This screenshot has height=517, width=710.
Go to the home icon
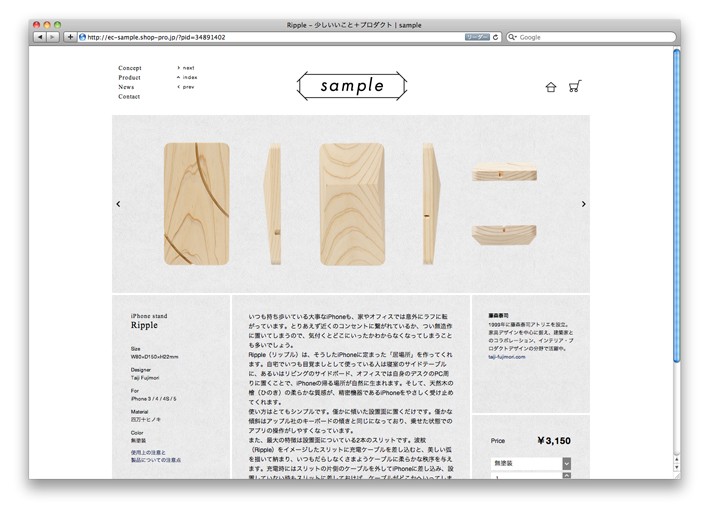550,87
